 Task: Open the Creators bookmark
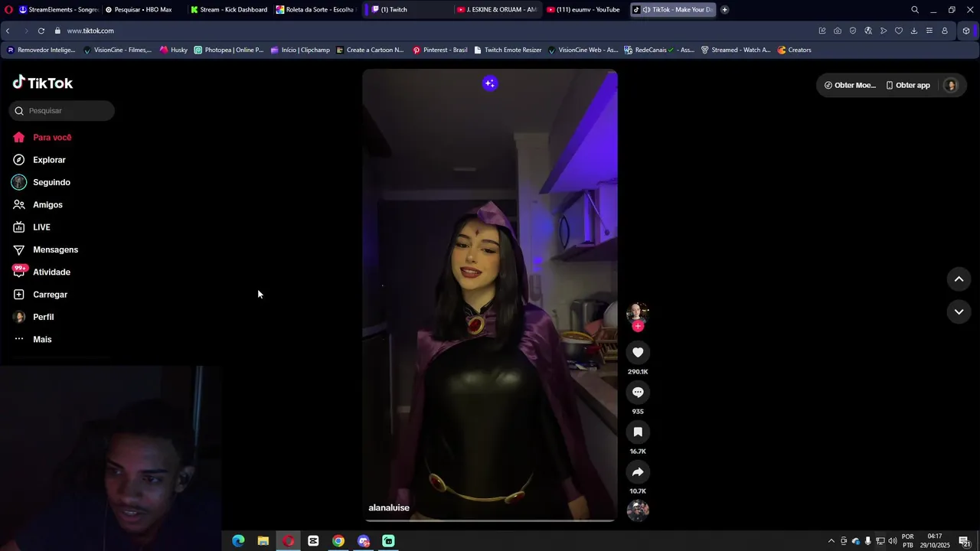(795, 50)
